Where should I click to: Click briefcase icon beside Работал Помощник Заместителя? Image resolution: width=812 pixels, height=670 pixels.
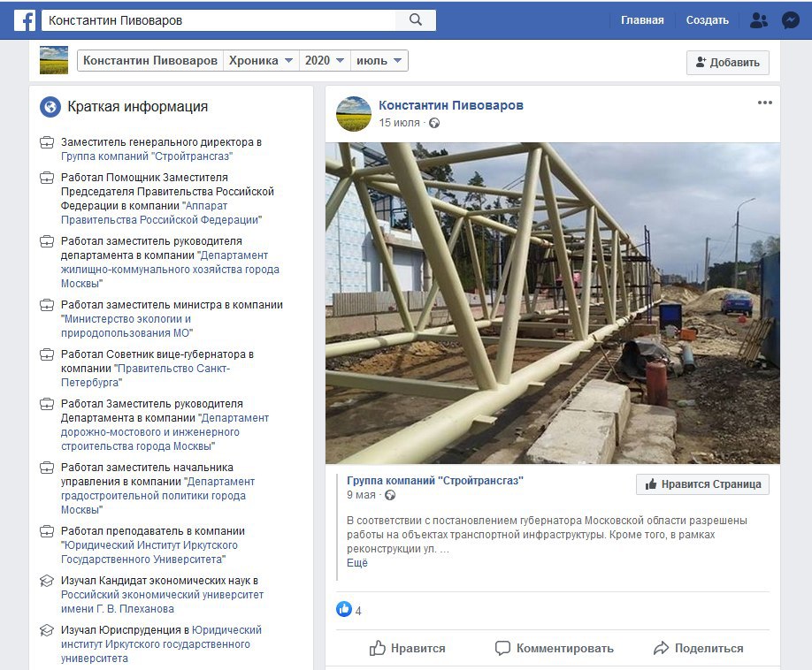[47, 178]
